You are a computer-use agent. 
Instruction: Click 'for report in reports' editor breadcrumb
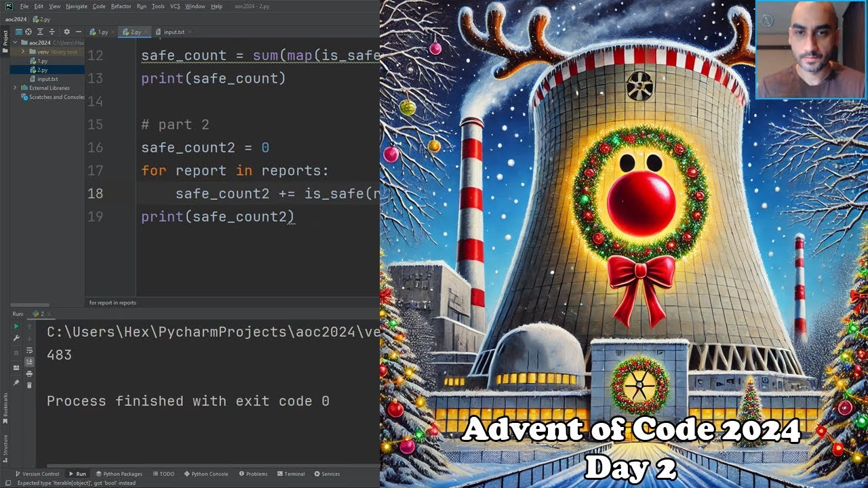pos(113,302)
